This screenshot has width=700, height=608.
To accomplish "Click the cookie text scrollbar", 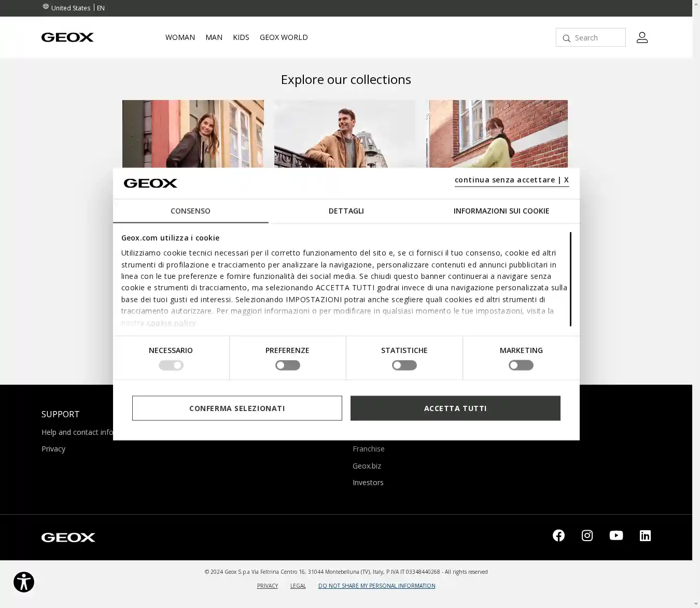I will tap(570, 279).
